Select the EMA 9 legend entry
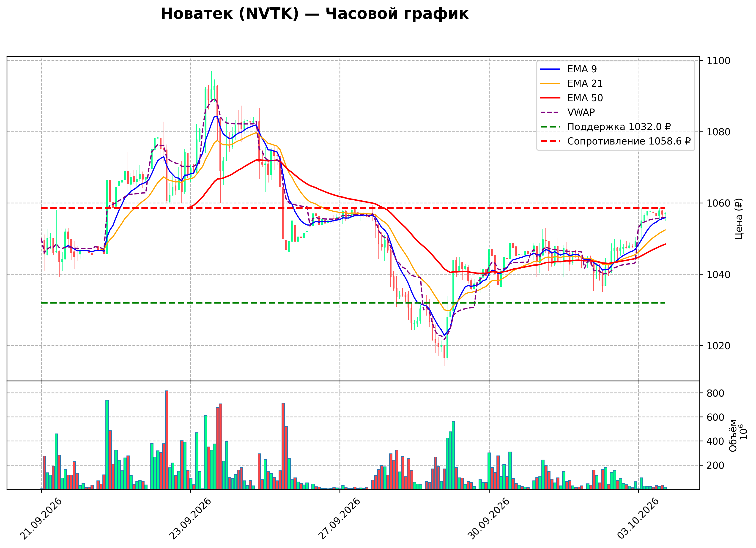Screen dimensions: 756x548 click(x=568, y=69)
